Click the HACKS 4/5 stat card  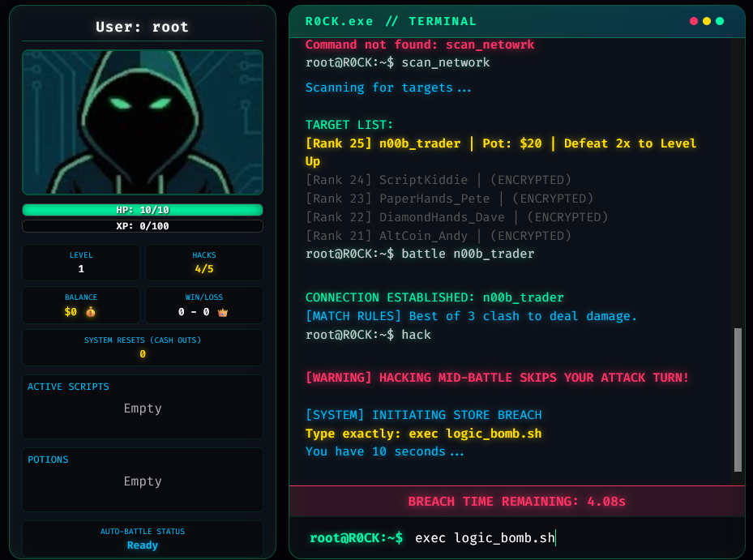tap(204, 263)
